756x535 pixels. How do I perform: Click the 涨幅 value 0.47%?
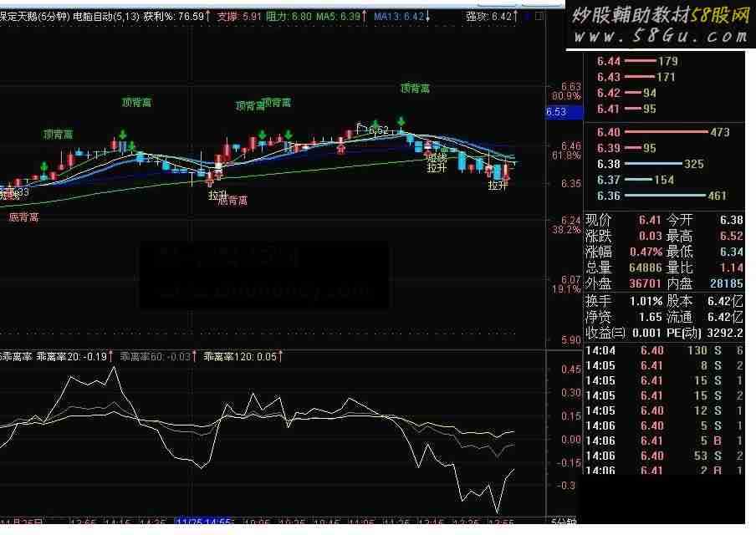click(x=646, y=252)
